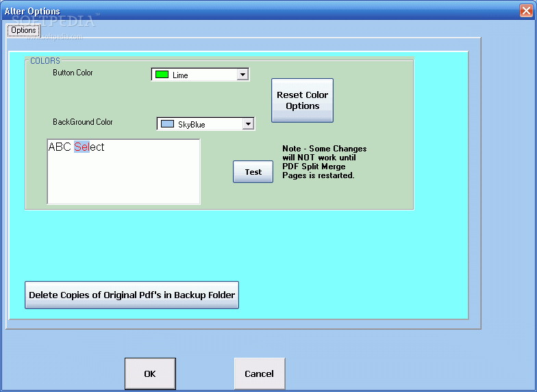Viewport: 537px width, 392px height.
Task: Confirm with the OK button
Action: tap(150, 373)
